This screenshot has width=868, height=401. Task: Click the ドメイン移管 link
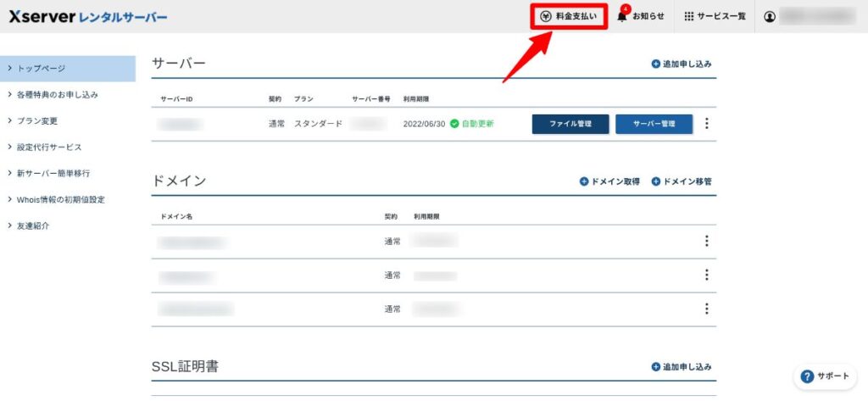coord(682,181)
